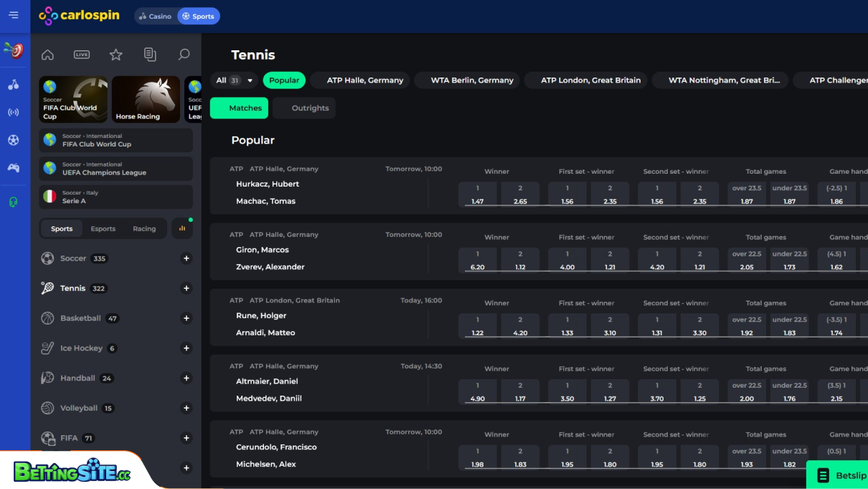Switch to Casino mode in the top toggle

[155, 15]
